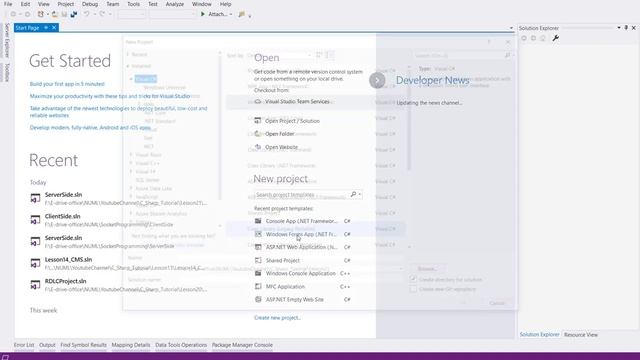This screenshot has width=640, height=360.
Task: Open the Toolbox side tab
Action: click(7, 72)
